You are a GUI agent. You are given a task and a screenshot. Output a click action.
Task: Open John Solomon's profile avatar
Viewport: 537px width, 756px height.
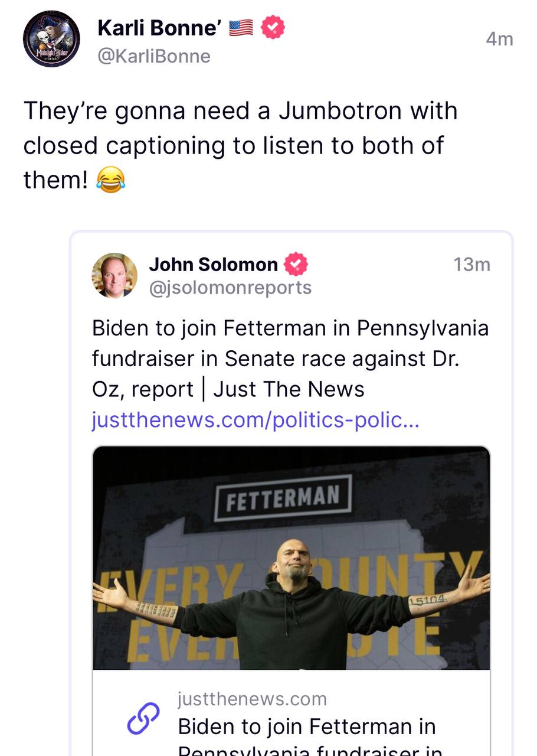114,275
